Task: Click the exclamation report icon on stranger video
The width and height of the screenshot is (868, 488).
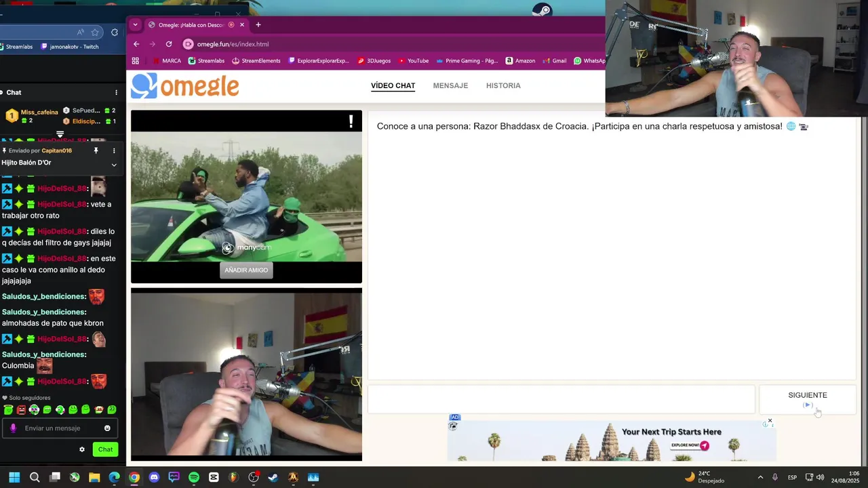Action: pyautogui.click(x=351, y=121)
